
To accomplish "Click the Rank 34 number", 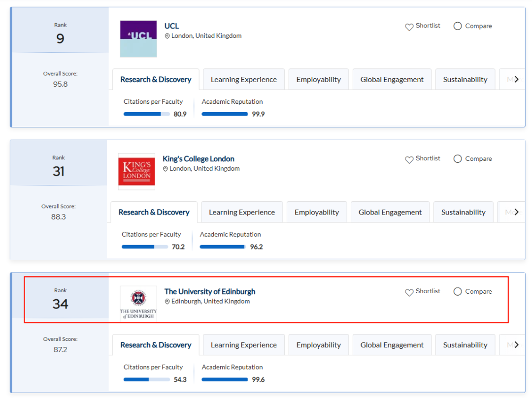I will pos(61,304).
